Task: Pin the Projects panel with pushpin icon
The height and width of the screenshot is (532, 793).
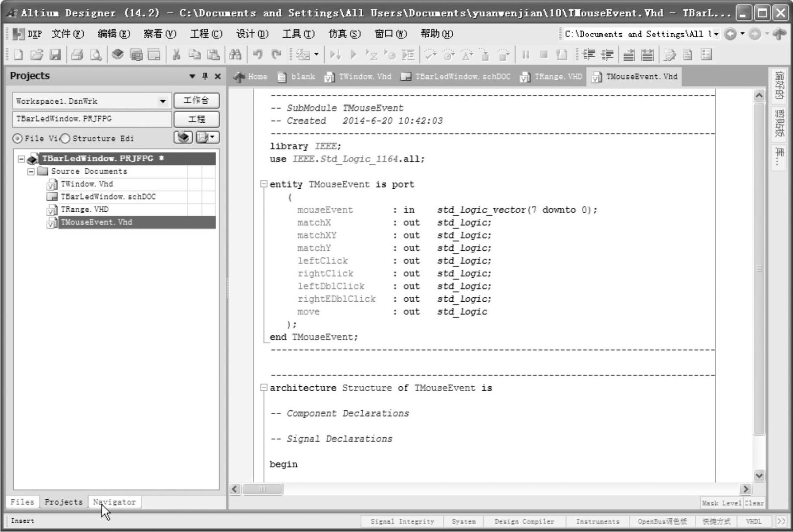Action: [205, 76]
